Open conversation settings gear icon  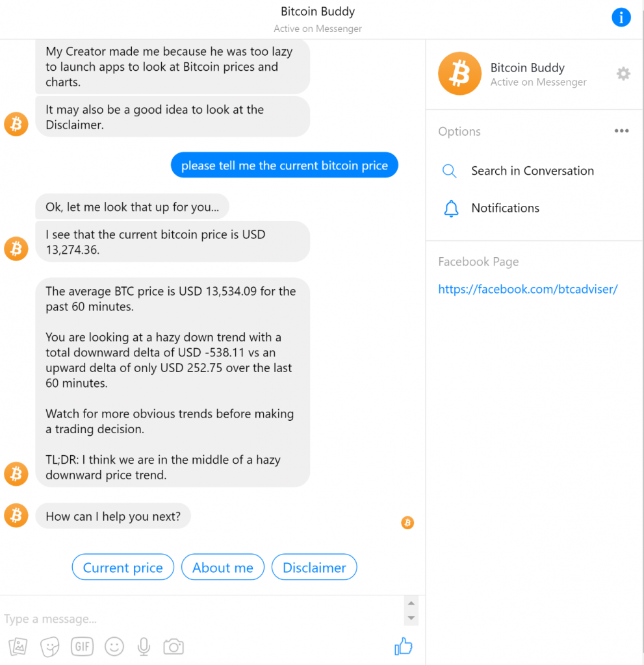623,74
